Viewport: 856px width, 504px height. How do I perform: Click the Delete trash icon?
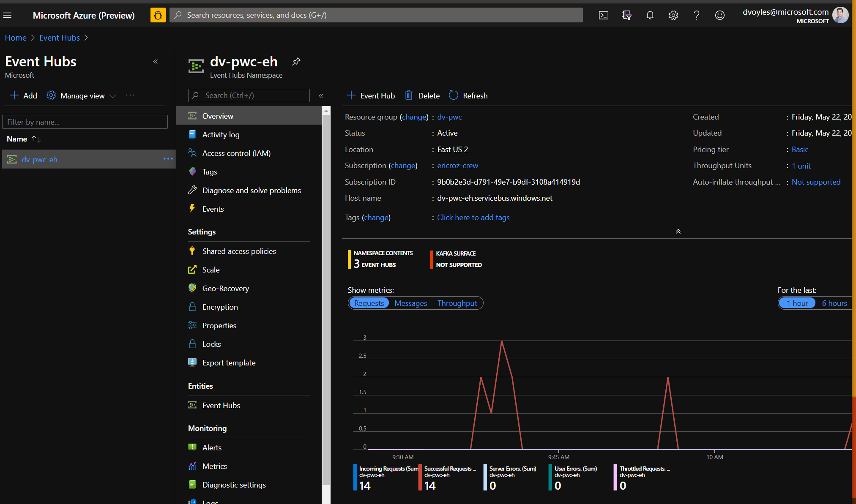(x=409, y=95)
